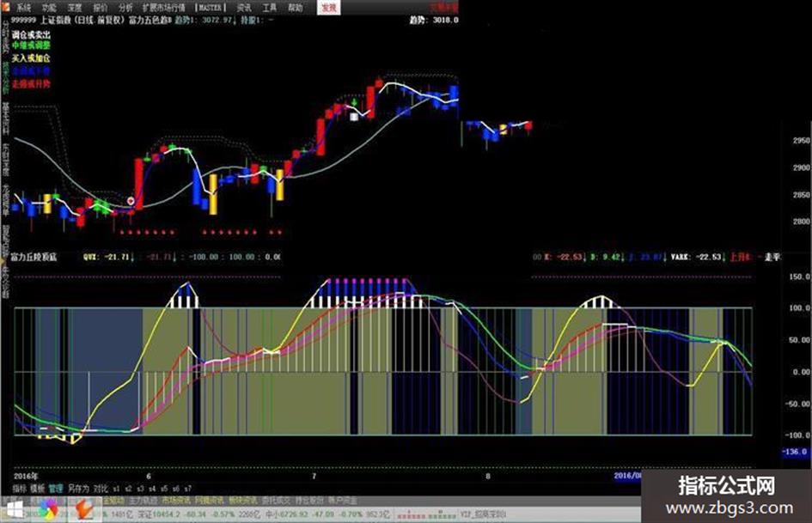This screenshot has height=523, width=812.
Task: Click the 对比 button below the chart
Action: 101,489
